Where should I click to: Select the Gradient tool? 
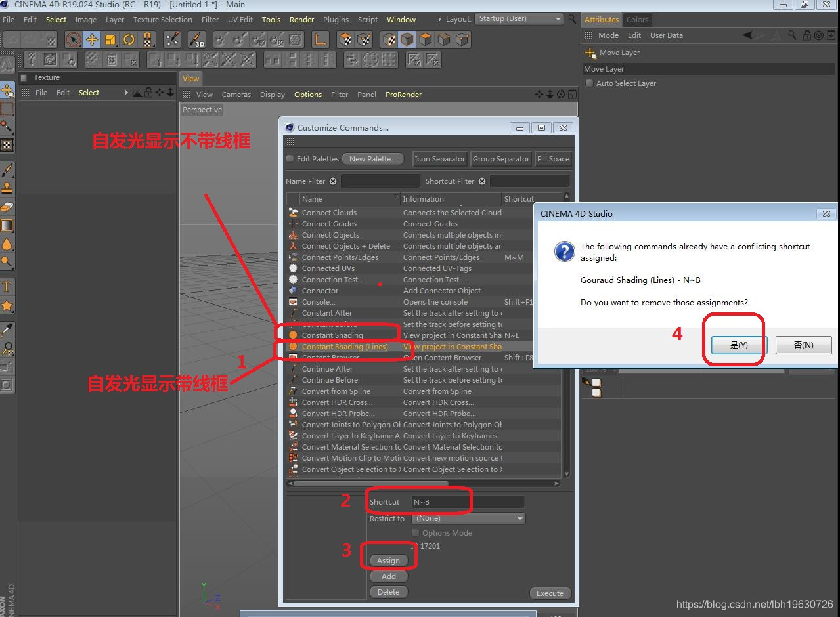[7, 226]
